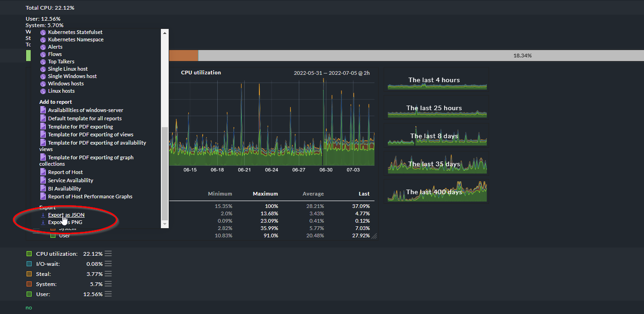
Task: Click the Export as JSON link
Action: point(67,214)
